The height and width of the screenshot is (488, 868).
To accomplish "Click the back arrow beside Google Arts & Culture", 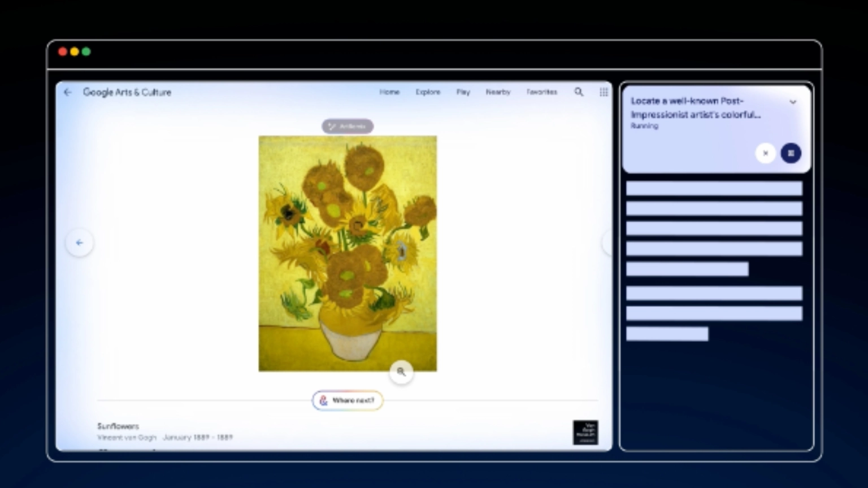I will pyautogui.click(x=68, y=92).
